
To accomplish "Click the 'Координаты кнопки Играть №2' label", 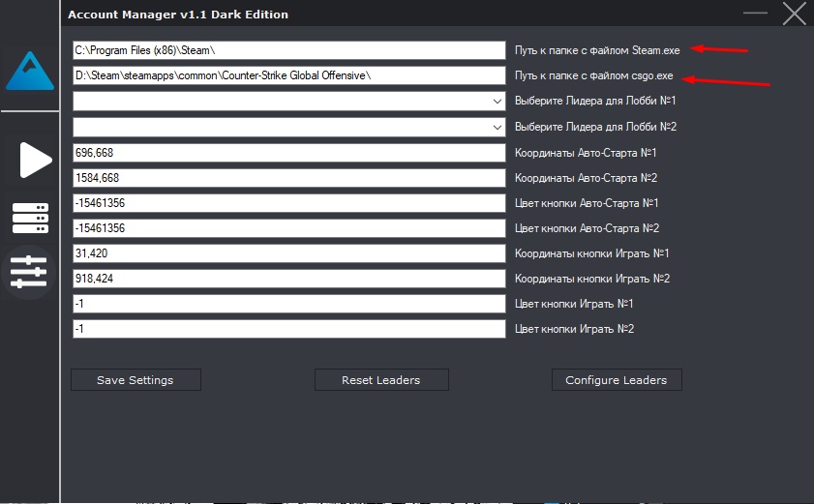I will click(x=592, y=279).
